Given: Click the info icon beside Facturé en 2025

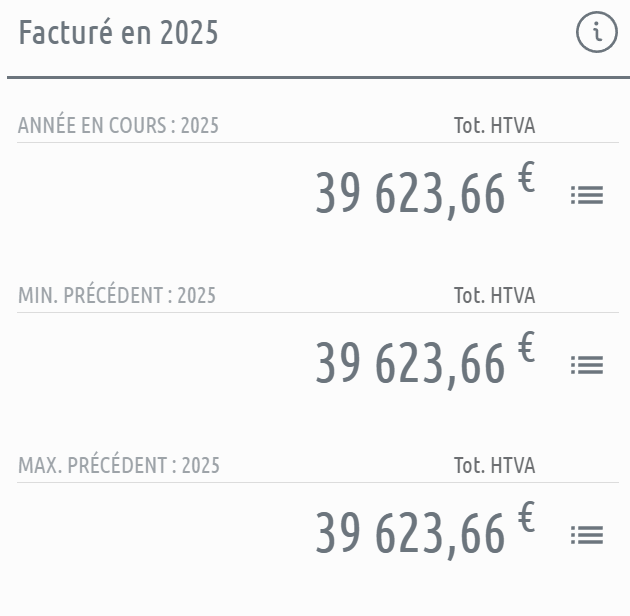Looking at the screenshot, I should pyautogui.click(x=597, y=34).
